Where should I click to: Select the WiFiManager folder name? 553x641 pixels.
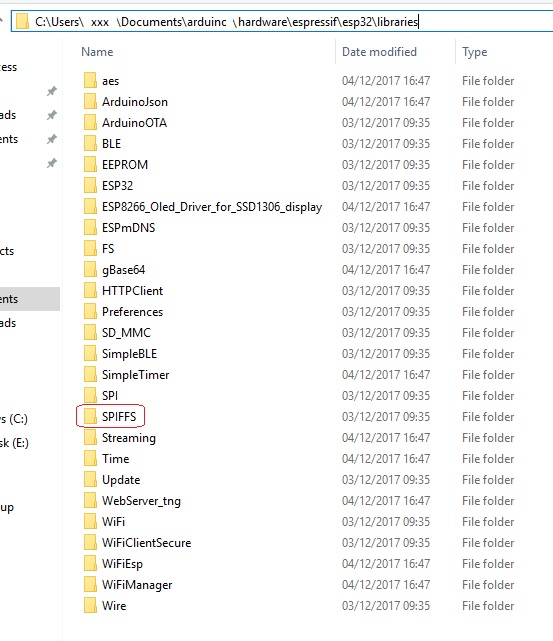click(x=137, y=585)
